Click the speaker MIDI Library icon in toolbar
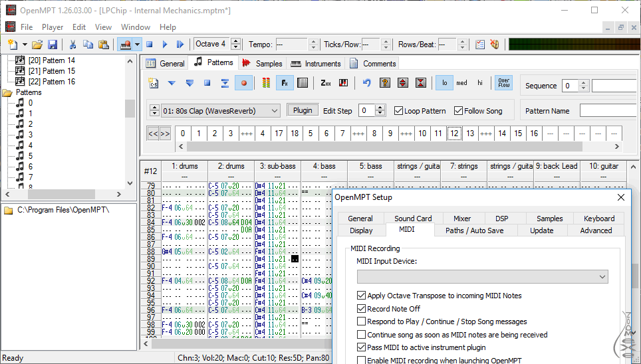Viewport: 641px width, 364px height. click(495, 44)
